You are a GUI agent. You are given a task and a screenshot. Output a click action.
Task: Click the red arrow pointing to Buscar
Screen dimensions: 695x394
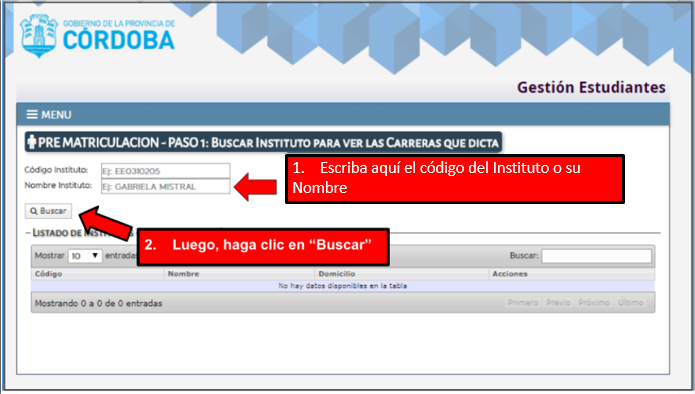(x=106, y=223)
